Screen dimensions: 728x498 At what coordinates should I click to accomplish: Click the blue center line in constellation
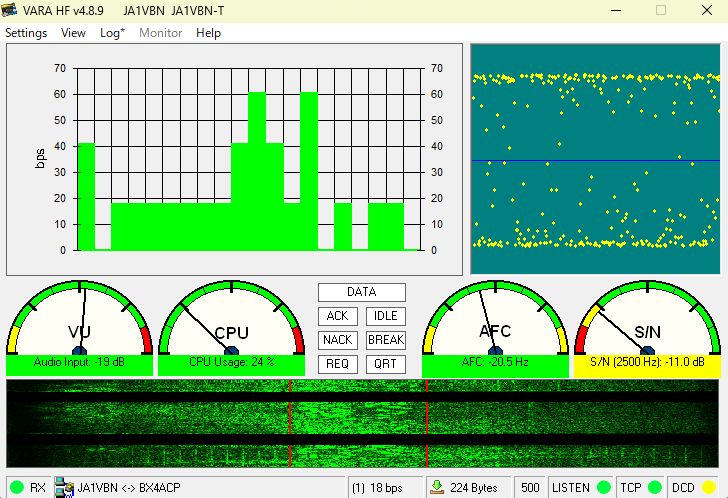(595, 161)
